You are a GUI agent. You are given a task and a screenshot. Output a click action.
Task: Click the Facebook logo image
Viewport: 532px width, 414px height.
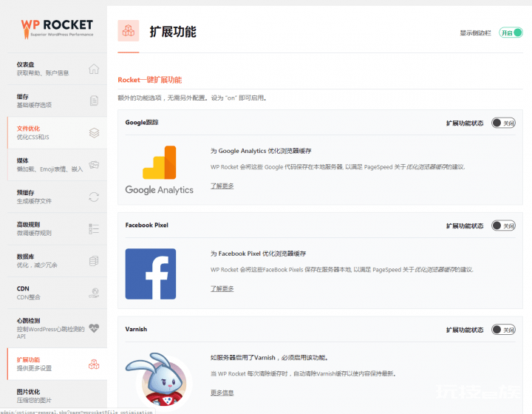click(x=151, y=274)
